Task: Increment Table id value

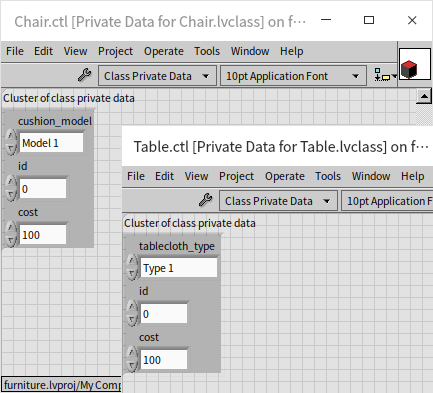Action: click(x=132, y=307)
